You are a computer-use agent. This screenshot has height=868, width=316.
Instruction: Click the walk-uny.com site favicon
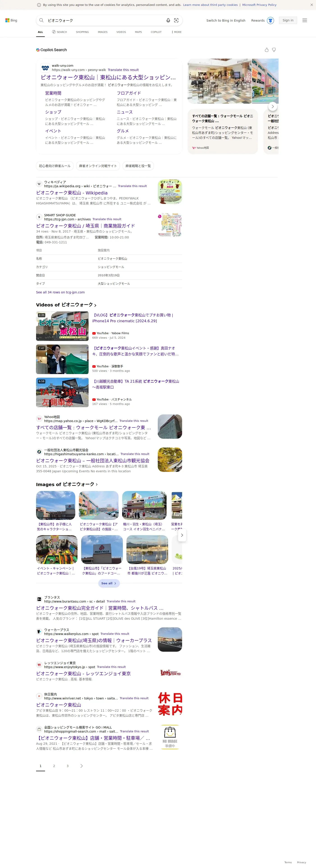pyautogui.click(x=45, y=68)
